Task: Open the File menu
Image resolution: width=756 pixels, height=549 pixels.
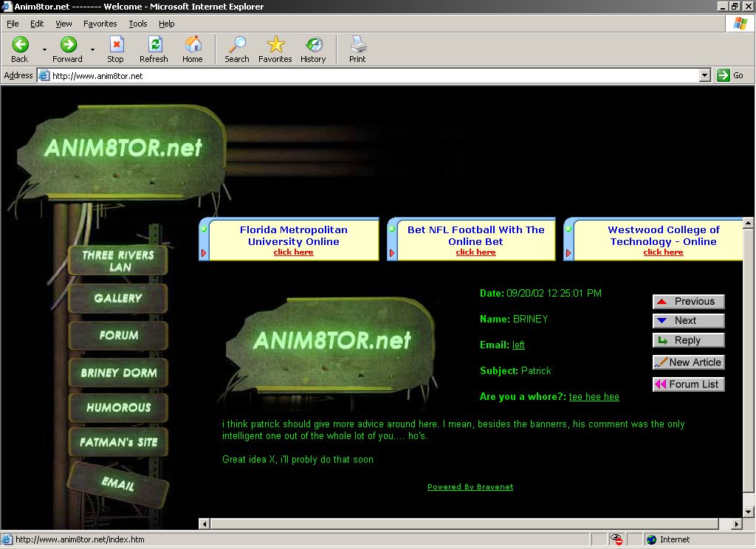Action: click(x=13, y=24)
